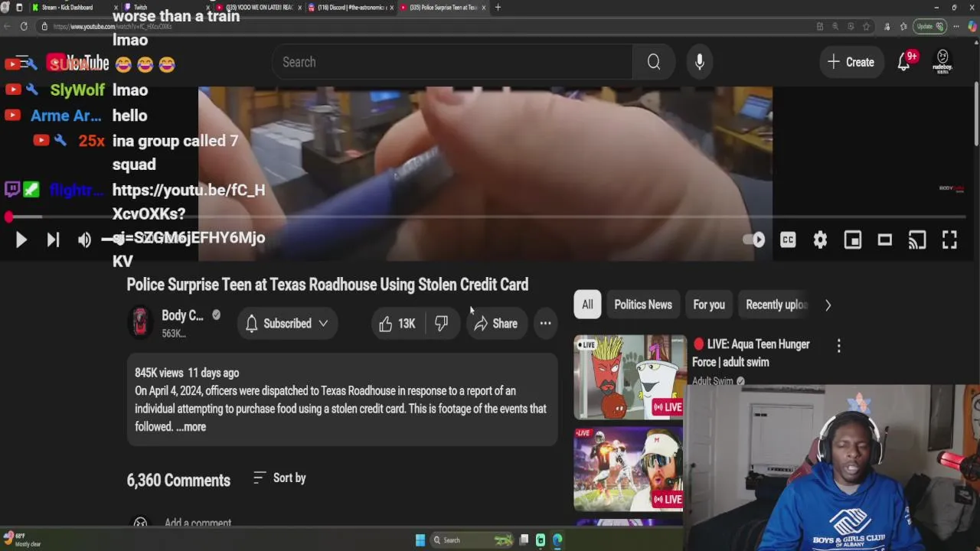Open the Body Cam channel avatar
Image resolution: width=980 pixels, height=551 pixels.
(x=140, y=323)
